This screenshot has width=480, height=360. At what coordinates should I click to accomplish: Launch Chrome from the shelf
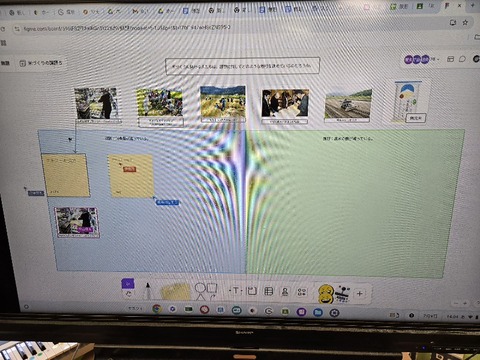(x=156, y=309)
